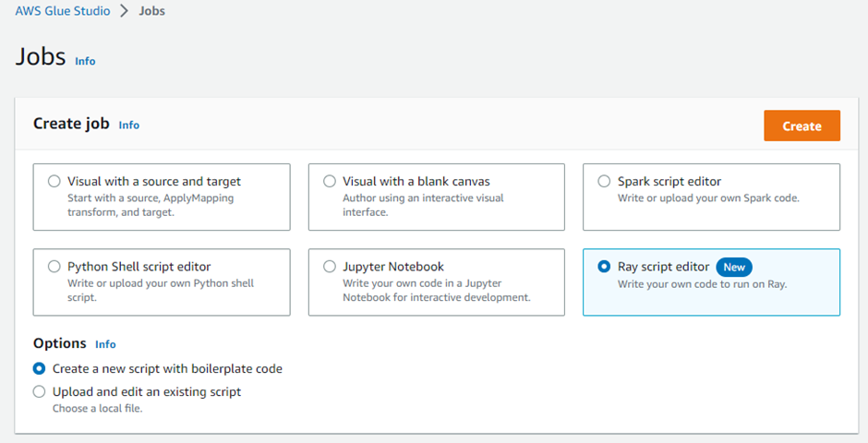Image resolution: width=868 pixels, height=443 pixels.
Task: Choose Create a new script with boilerplate code
Action: [39, 368]
